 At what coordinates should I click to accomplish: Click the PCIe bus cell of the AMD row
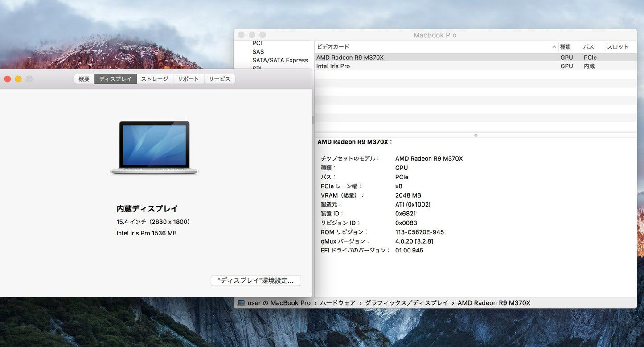point(590,58)
